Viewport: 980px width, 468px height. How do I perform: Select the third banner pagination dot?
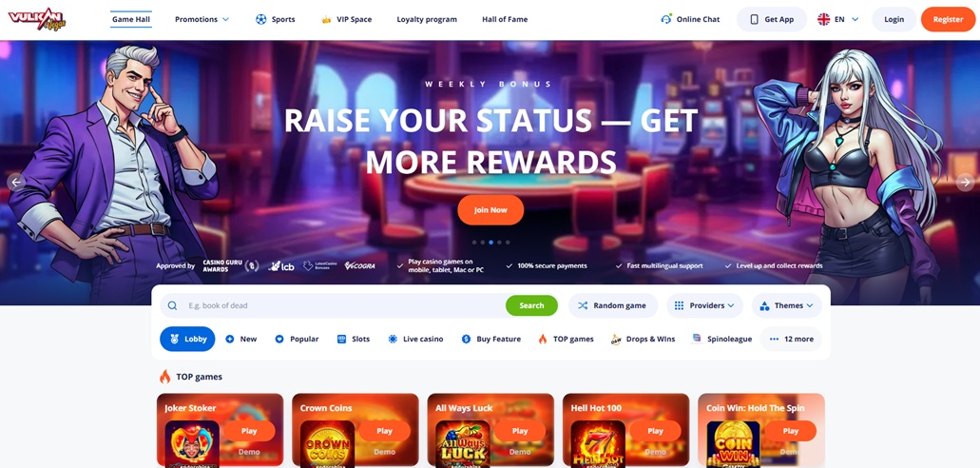(x=491, y=242)
